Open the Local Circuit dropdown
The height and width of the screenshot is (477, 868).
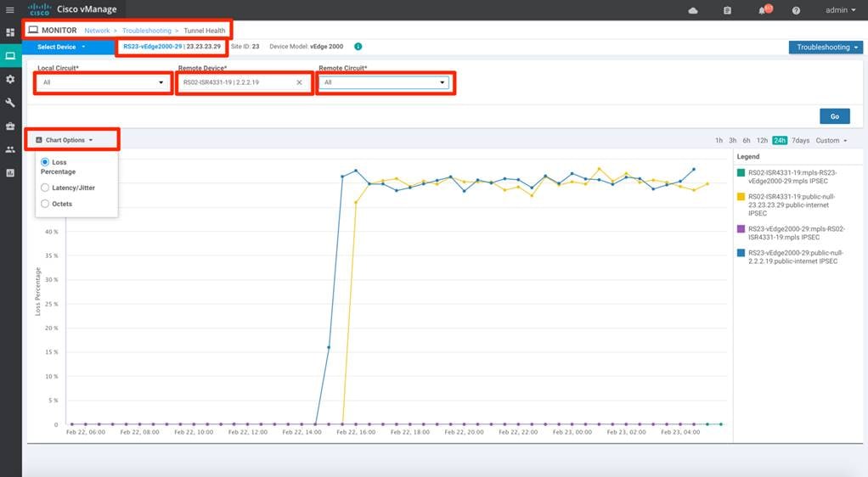[x=103, y=82]
